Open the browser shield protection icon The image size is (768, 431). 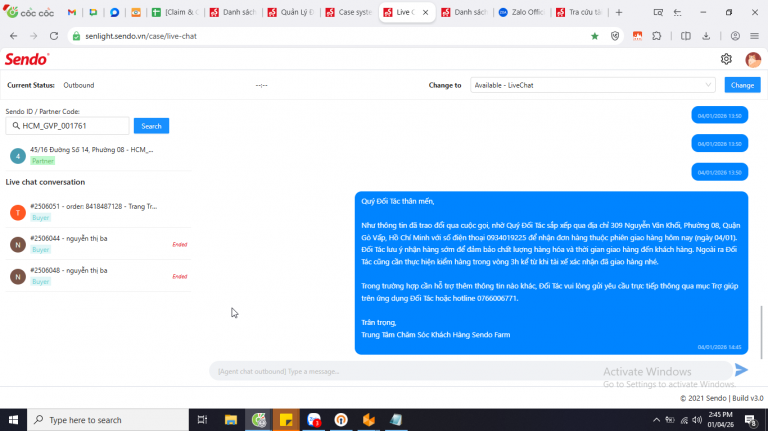click(615, 36)
